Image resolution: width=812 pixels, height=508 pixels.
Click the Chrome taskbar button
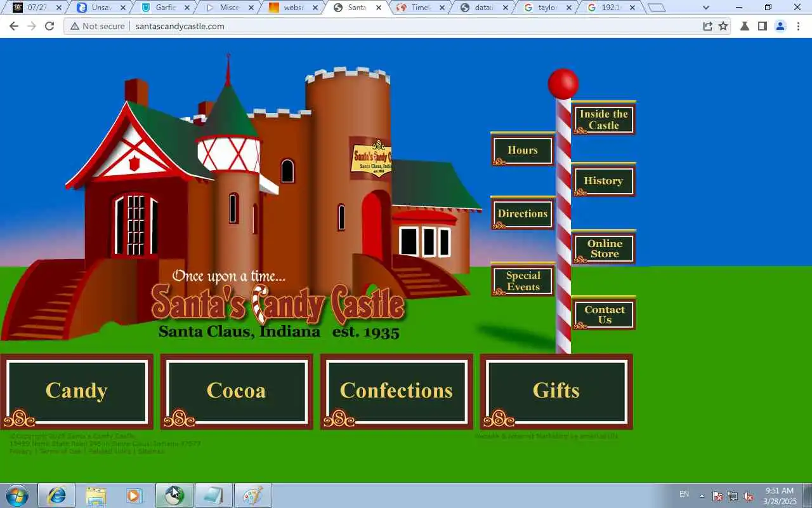click(x=174, y=495)
